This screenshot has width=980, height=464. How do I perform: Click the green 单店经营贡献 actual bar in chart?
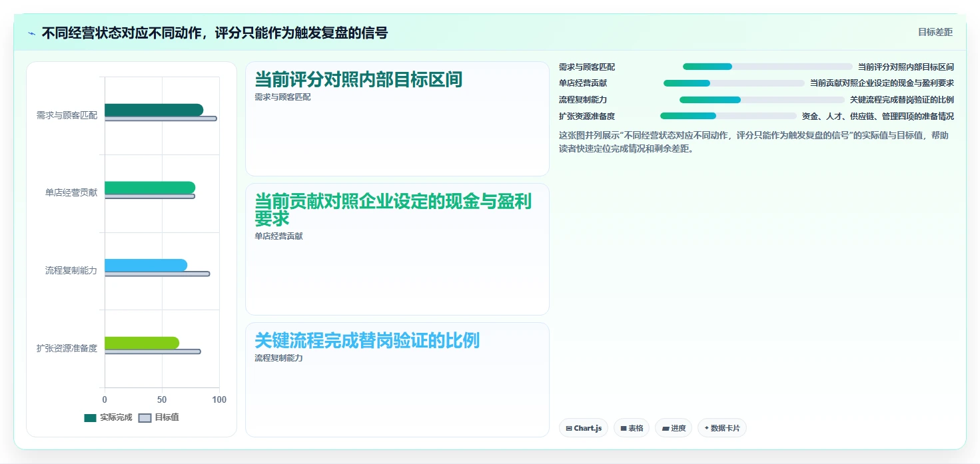tap(150, 188)
